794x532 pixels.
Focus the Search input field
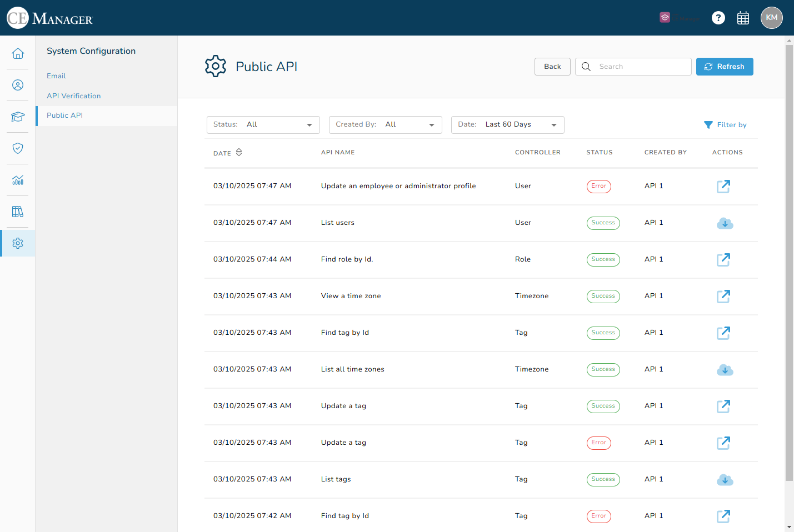coord(633,67)
